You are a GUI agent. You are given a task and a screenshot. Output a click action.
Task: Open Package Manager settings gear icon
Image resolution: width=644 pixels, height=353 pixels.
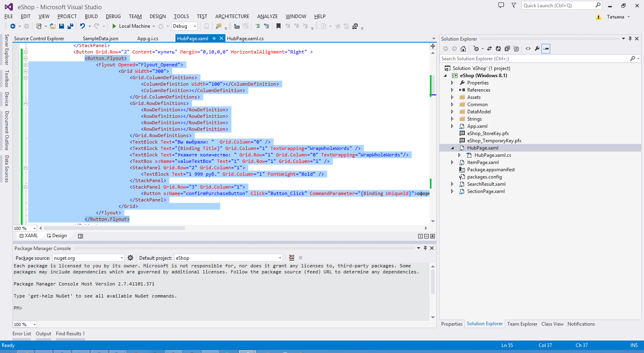pos(130,258)
